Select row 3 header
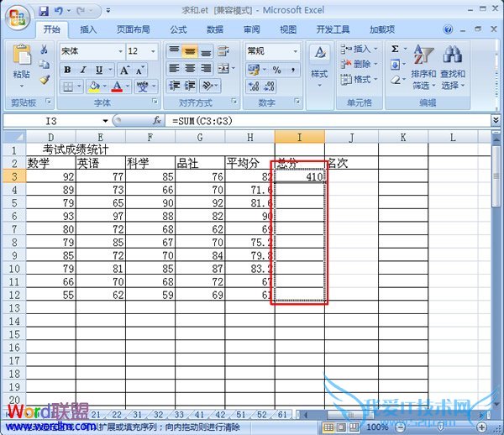This screenshot has height=435, width=504. tap(14, 176)
